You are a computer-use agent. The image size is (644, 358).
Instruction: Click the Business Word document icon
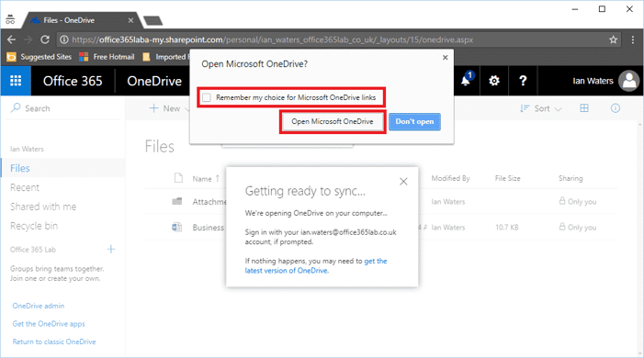pyautogui.click(x=177, y=227)
